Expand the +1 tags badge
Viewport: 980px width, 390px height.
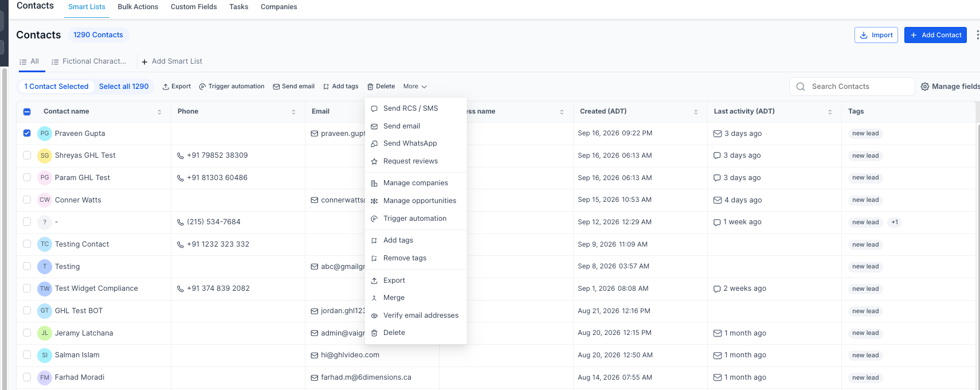(x=895, y=223)
